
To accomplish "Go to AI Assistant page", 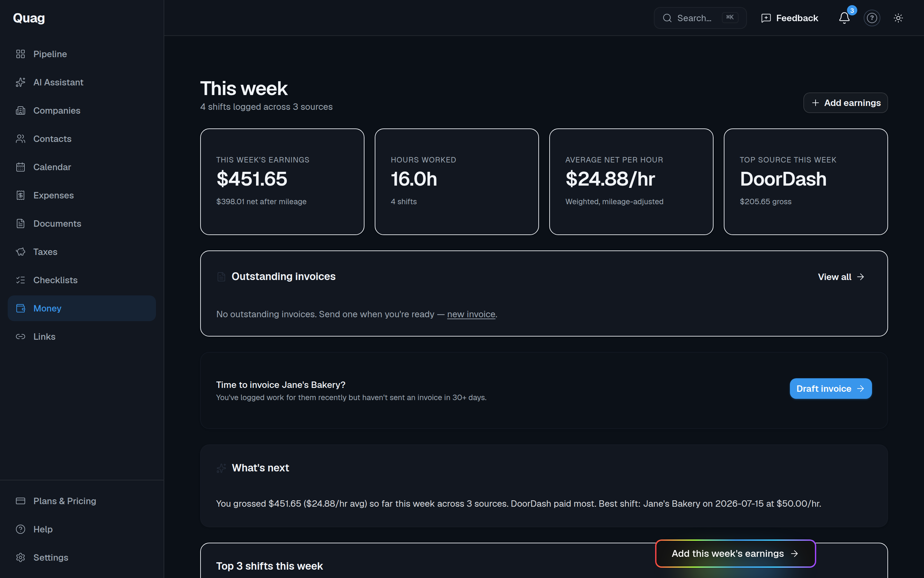I will [82, 82].
